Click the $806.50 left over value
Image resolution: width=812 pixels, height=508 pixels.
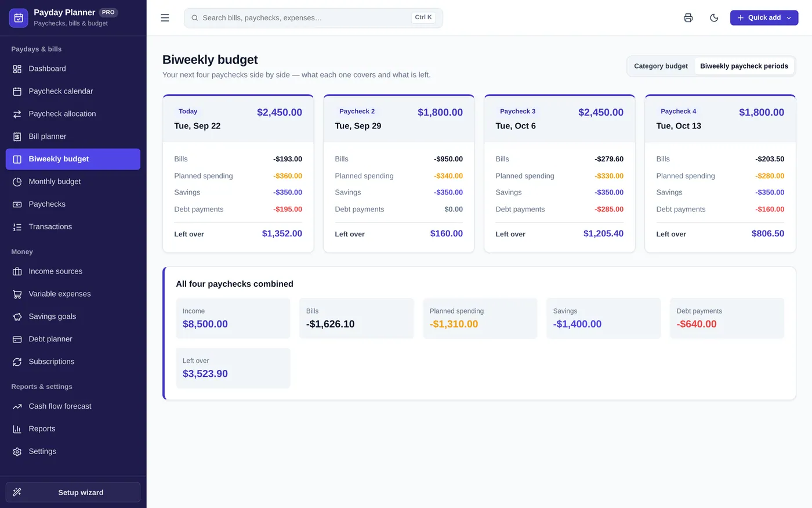(768, 233)
